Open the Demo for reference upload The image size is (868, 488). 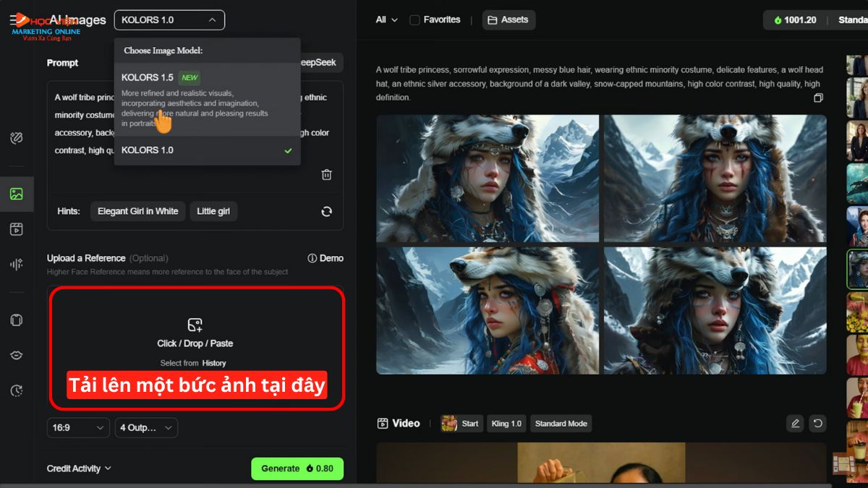click(x=325, y=258)
